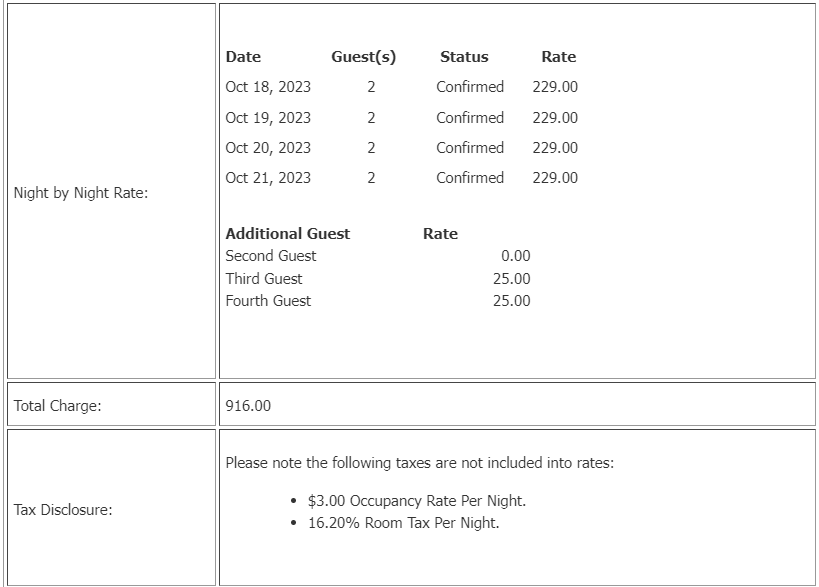Click the "Guest(s)" column header

tap(363, 57)
